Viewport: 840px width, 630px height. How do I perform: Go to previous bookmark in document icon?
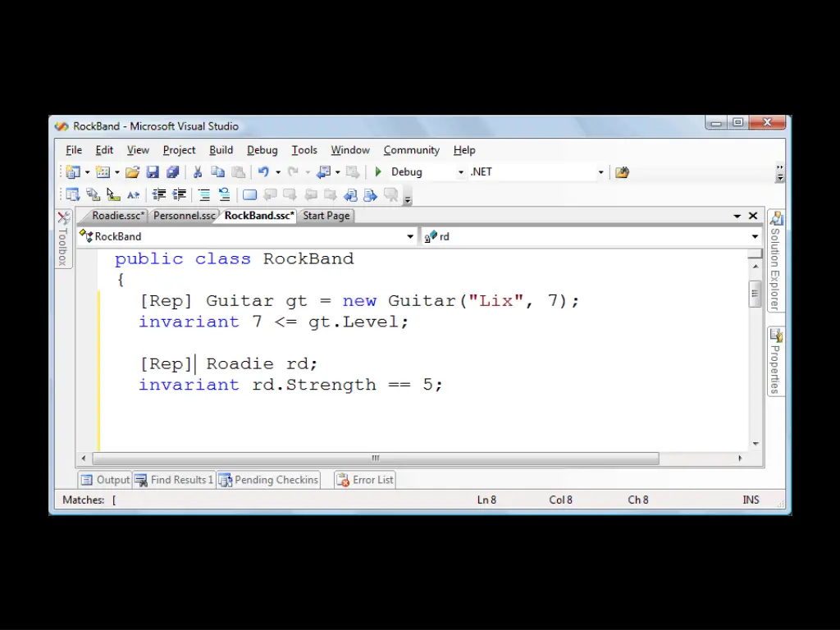(350, 195)
